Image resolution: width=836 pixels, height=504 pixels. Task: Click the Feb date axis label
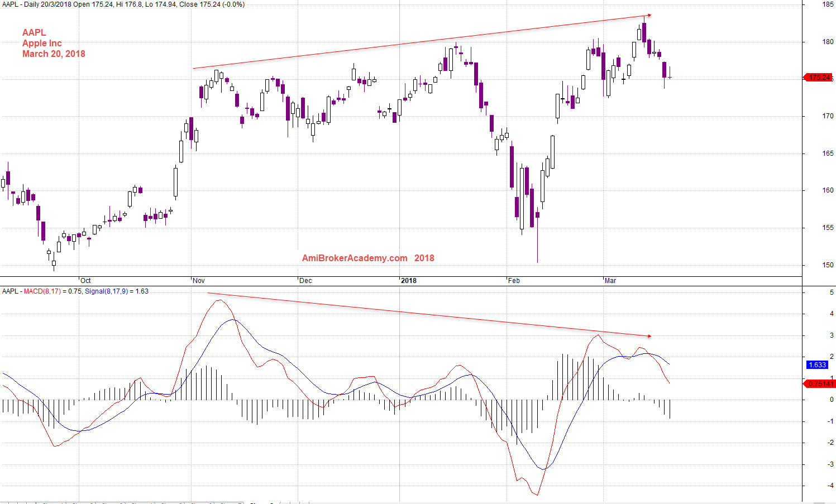pos(514,281)
